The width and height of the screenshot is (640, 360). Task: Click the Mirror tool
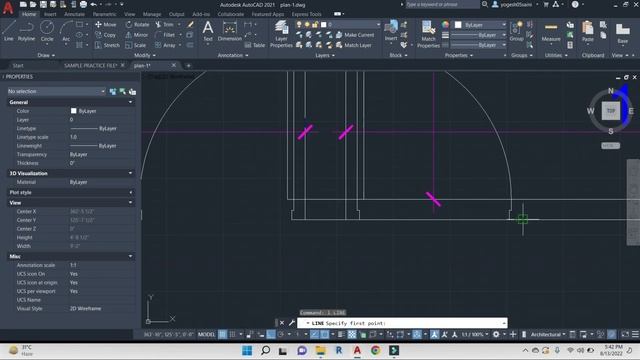(137, 35)
